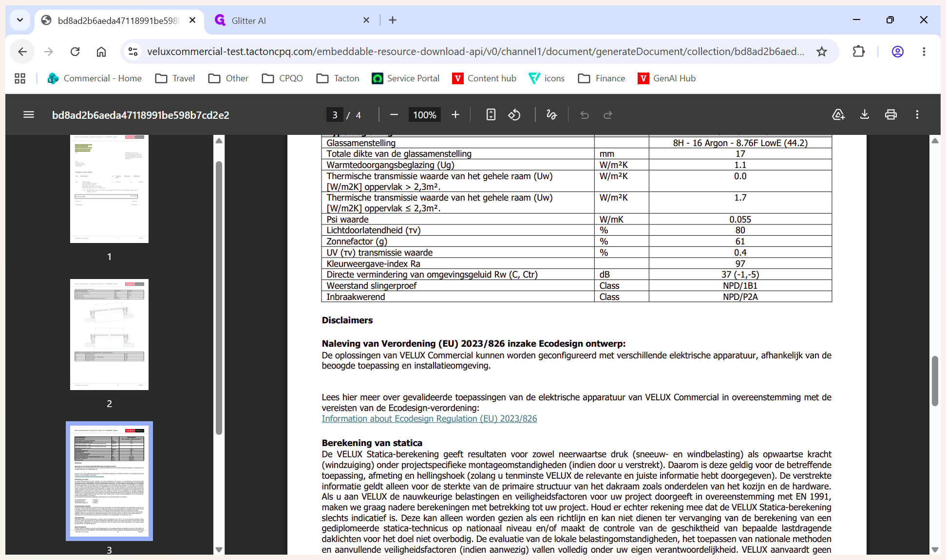Click the thumbnail panel scroll-up arrow
The image size is (946, 560).
(219, 141)
